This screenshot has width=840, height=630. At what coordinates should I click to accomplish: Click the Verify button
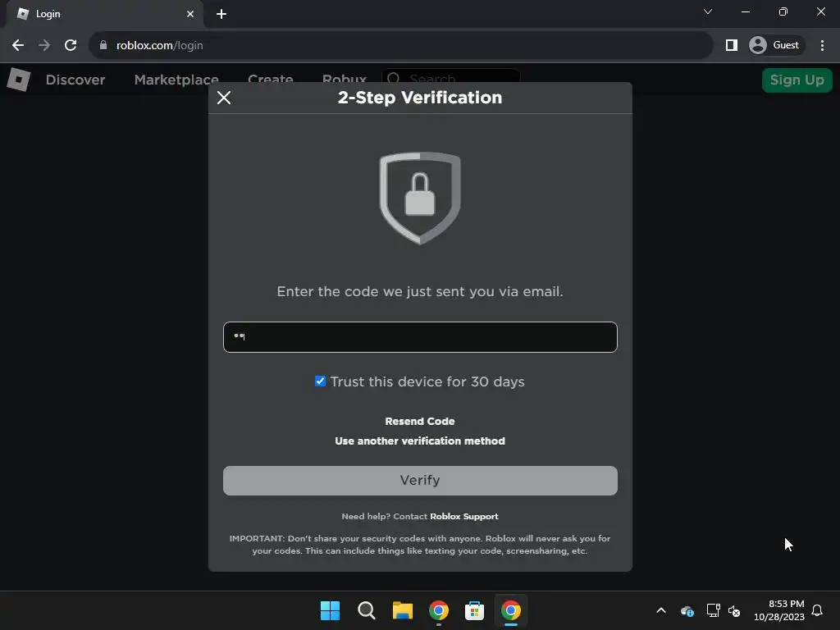pyautogui.click(x=420, y=480)
